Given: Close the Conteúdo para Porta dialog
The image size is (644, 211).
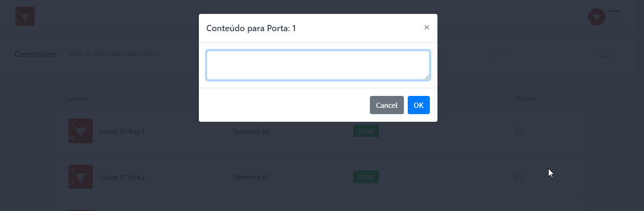Looking at the screenshot, I should coord(426,28).
